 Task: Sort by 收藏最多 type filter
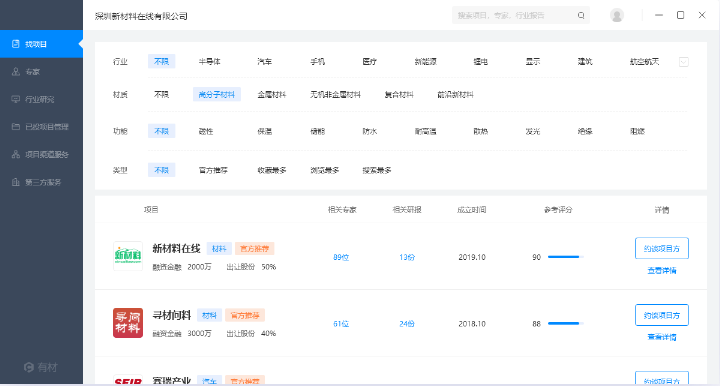272,170
